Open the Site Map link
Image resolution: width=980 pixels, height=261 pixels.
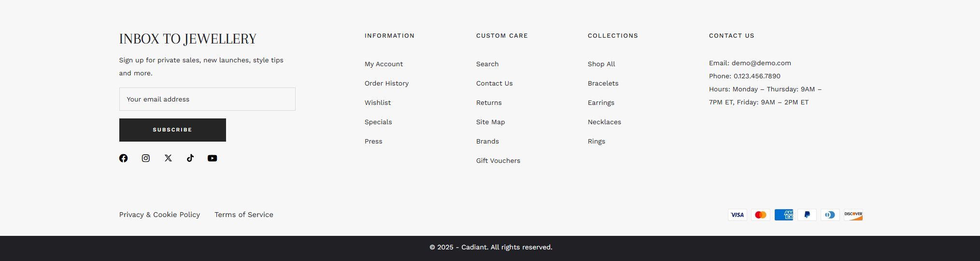(490, 122)
